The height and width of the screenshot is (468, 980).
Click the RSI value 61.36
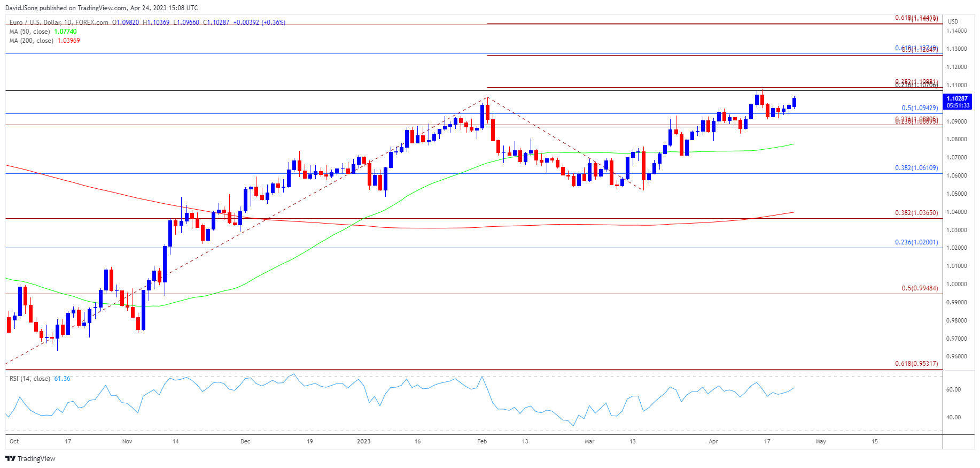(62, 379)
